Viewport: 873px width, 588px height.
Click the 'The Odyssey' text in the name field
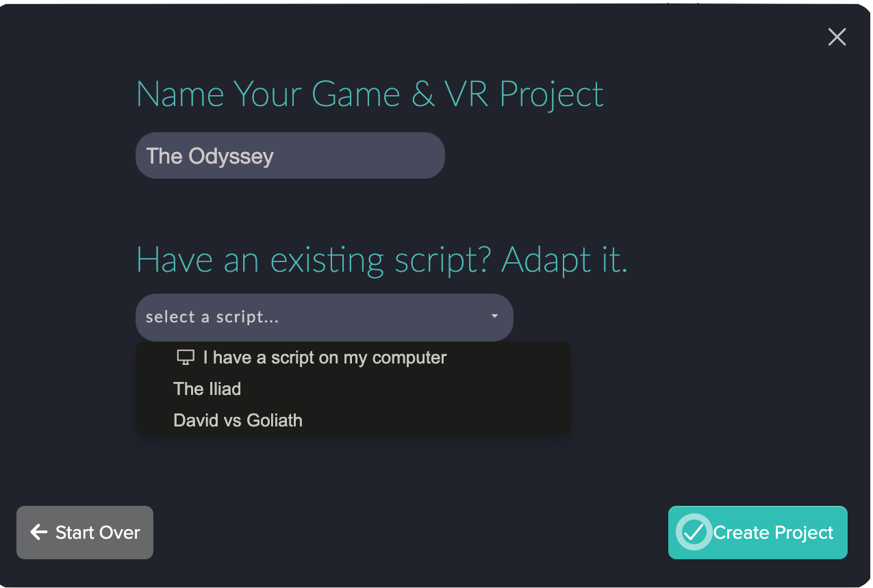pyautogui.click(x=210, y=156)
